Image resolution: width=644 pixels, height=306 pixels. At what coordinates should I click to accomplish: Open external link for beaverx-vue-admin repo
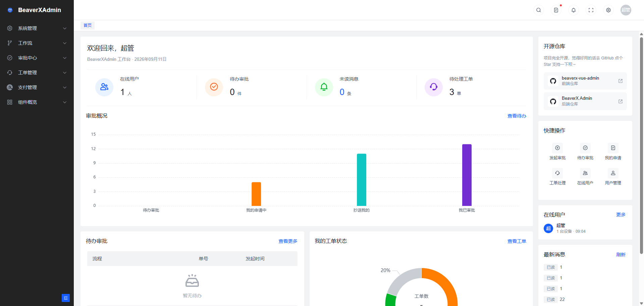click(621, 81)
